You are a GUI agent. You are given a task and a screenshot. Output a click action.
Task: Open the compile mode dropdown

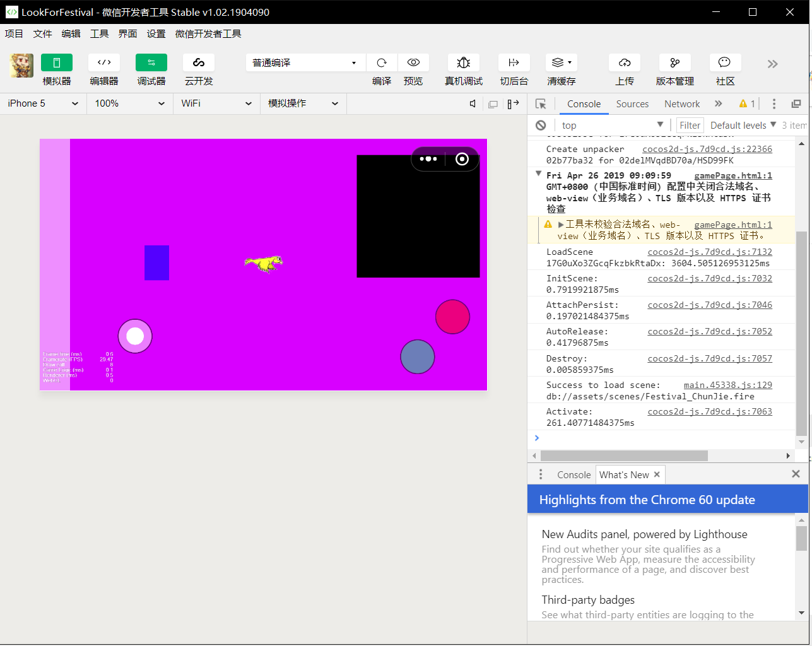point(305,62)
